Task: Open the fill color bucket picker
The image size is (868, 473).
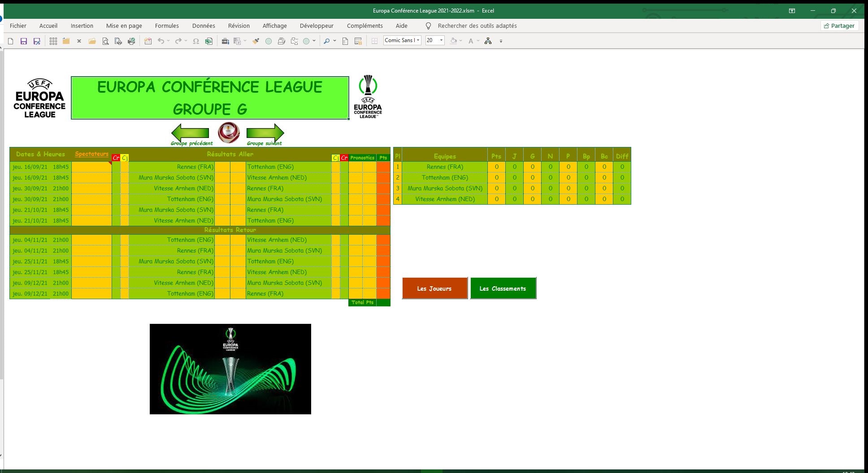Action: 454,41
